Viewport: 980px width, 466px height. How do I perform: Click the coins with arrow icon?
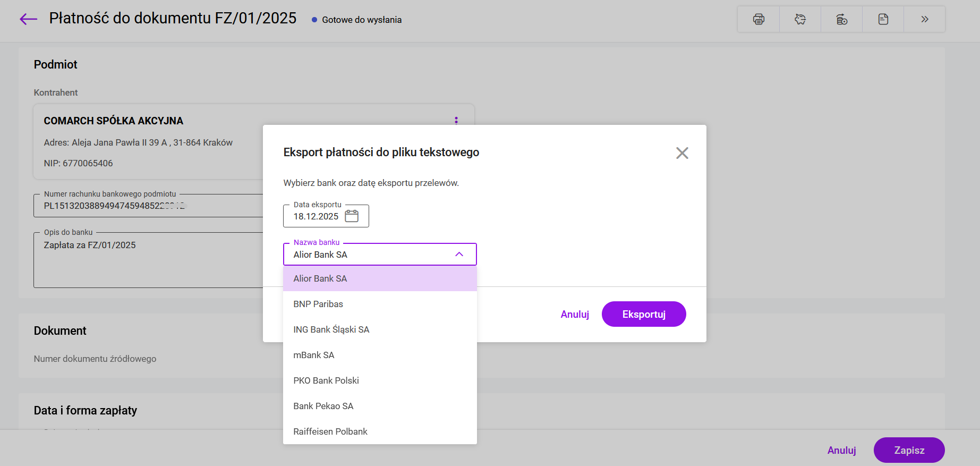(841, 20)
